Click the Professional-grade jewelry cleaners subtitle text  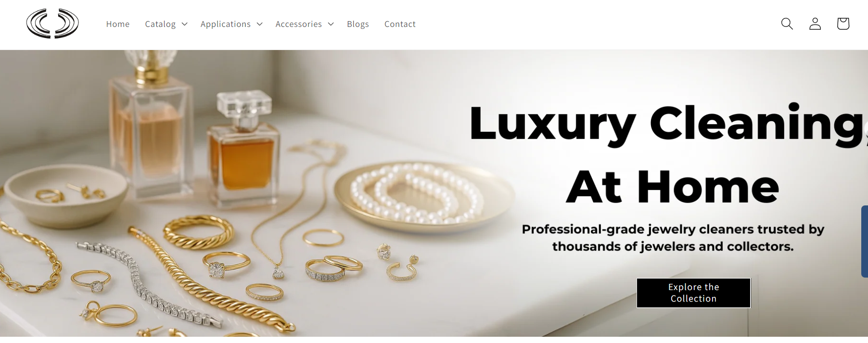tap(673, 238)
